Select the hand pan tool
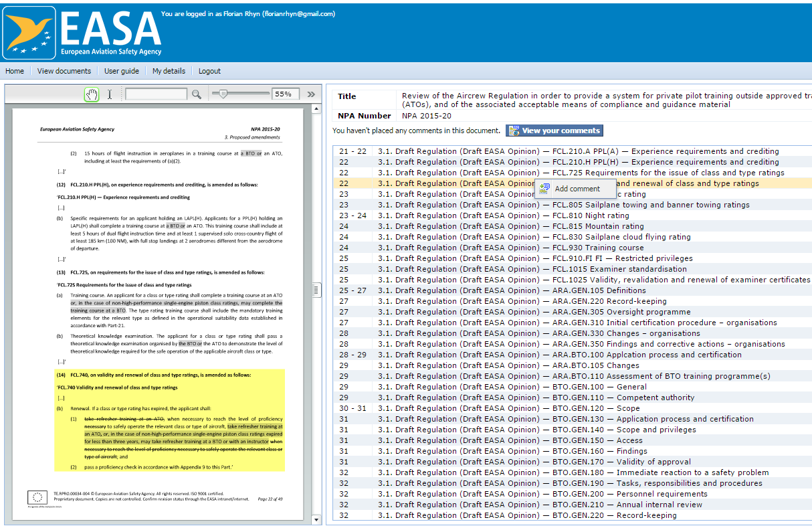Image resolution: width=812 pixels, height=528 pixels. click(92, 94)
